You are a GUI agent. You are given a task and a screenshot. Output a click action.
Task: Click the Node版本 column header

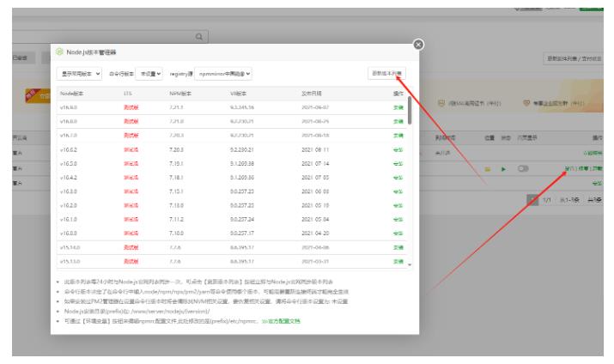71,94
